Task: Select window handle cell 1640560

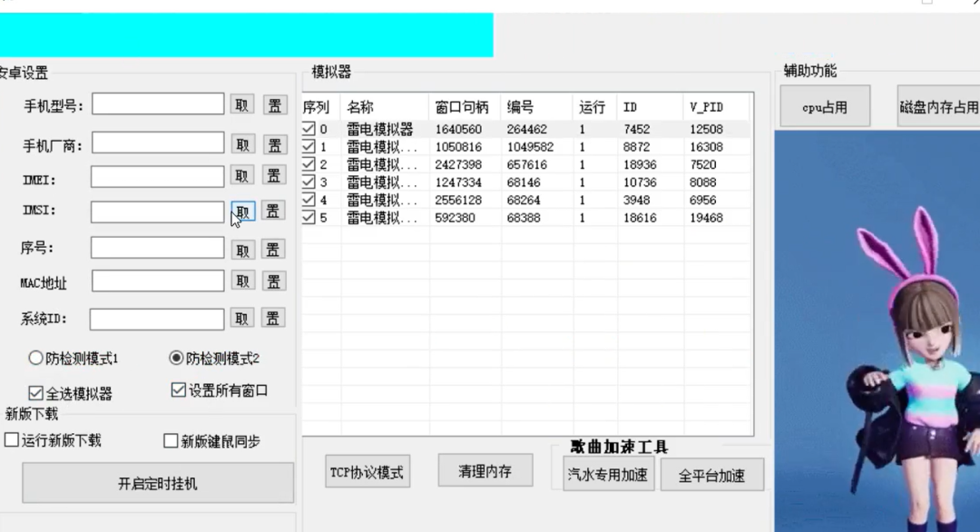Action: coord(458,129)
